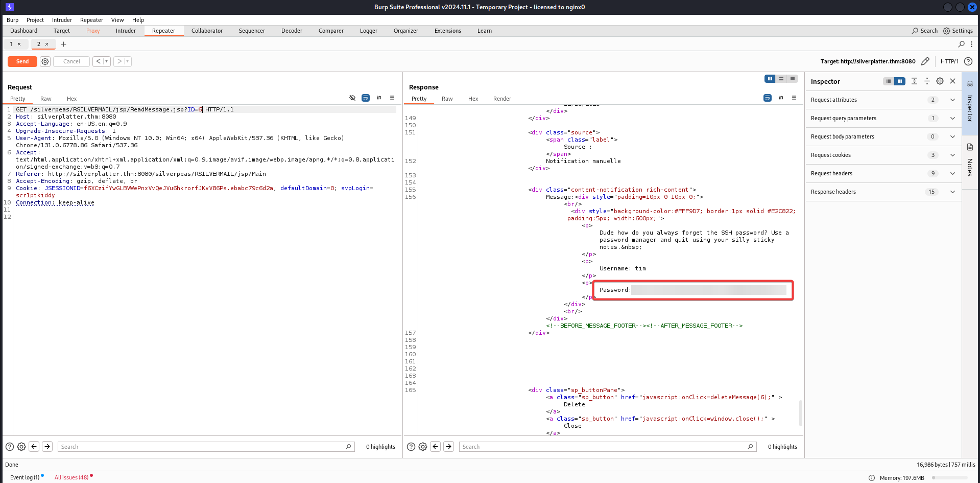The height and width of the screenshot is (483, 980).
Task: Open Inspector settings gear
Action: tap(940, 81)
